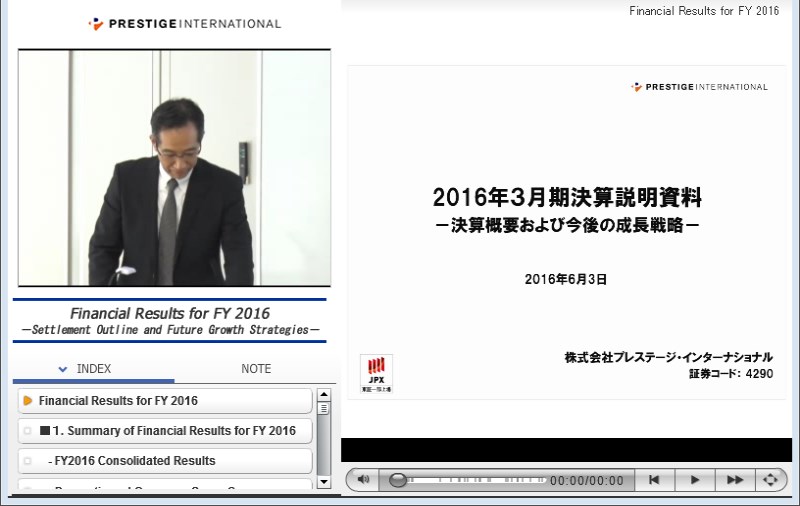
Task: Skip back to the previous slide
Action: point(654,479)
